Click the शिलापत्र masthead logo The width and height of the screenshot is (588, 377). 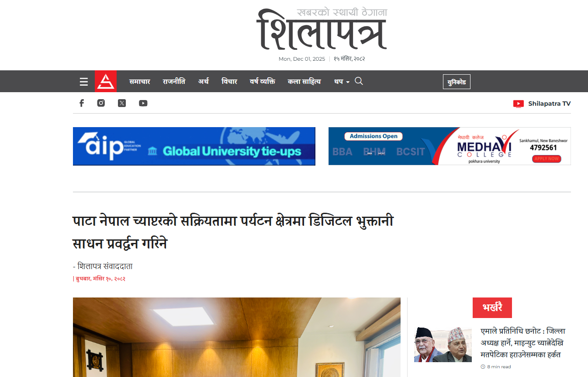pyautogui.click(x=322, y=29)
